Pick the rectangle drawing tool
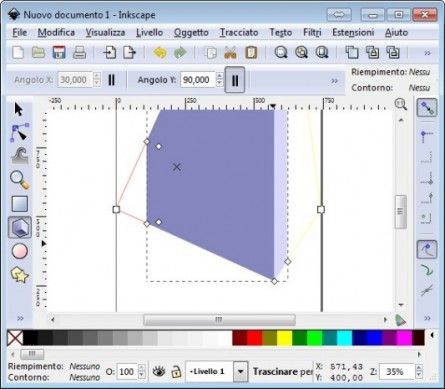The image size is (445, 389). [20, 204]
